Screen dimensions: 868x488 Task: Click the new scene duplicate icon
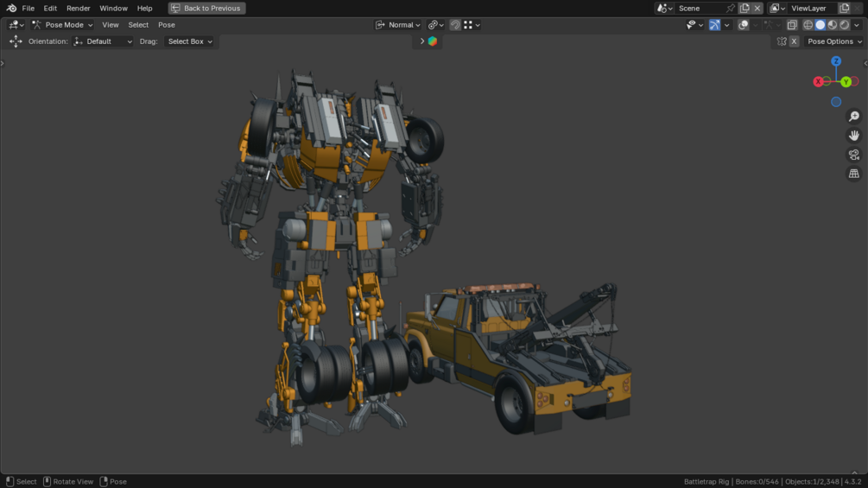[744, 9]
